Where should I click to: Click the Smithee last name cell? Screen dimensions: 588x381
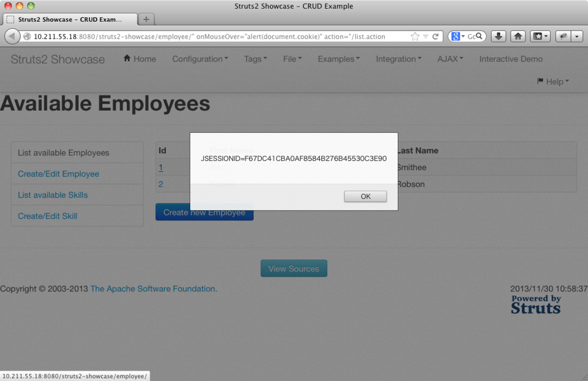click(411, 167)
